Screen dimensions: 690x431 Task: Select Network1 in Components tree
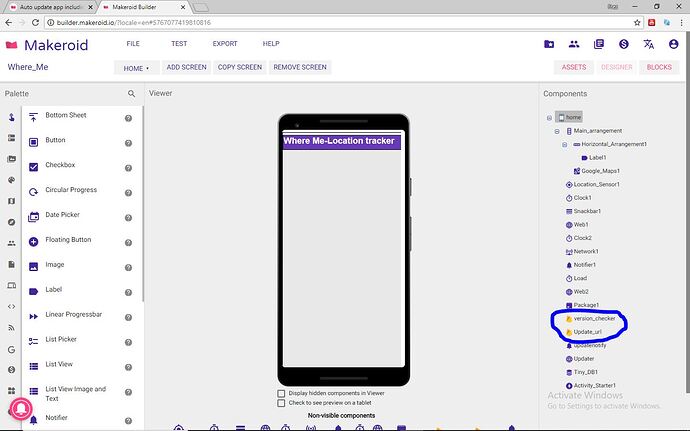pos(582,251)
